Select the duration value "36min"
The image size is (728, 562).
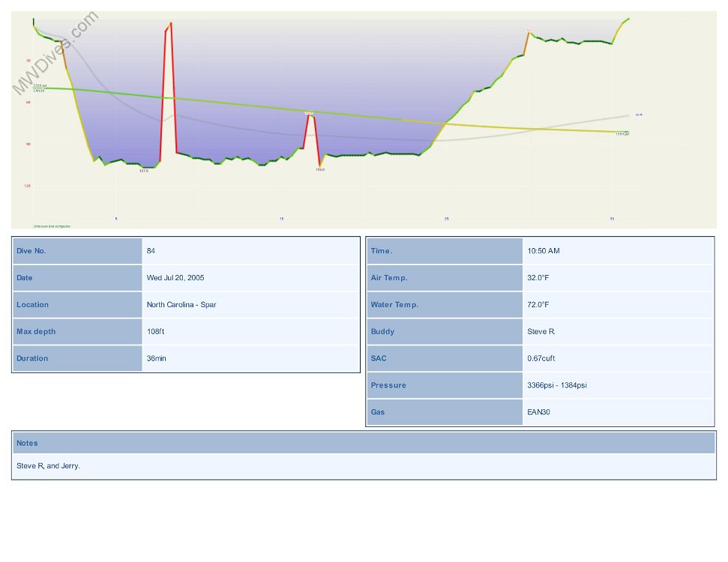pos(157,359)
